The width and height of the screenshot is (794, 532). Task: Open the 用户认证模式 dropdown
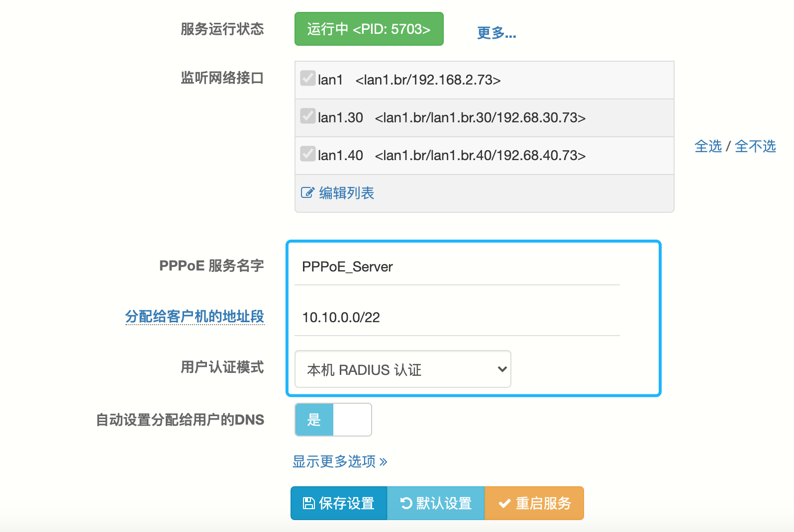point(402,369)
